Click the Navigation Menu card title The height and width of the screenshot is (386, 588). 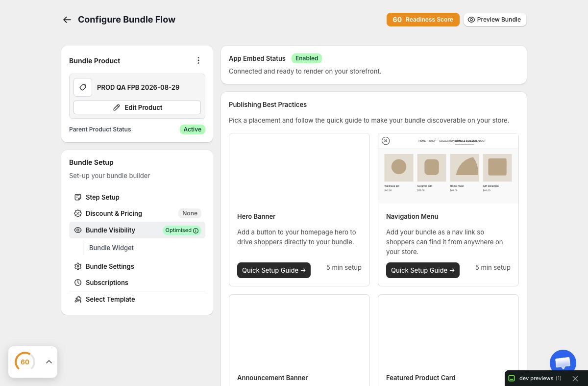412,216
